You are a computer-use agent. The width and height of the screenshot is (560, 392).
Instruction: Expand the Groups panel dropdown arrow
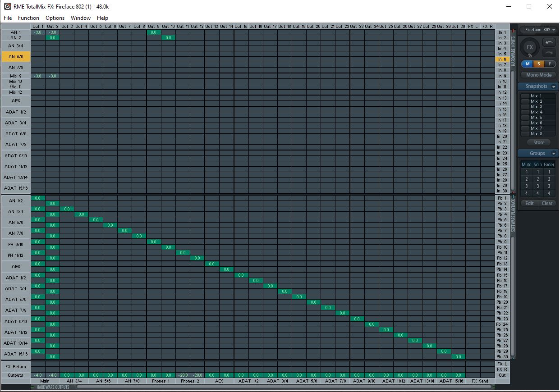pos(554,153)
